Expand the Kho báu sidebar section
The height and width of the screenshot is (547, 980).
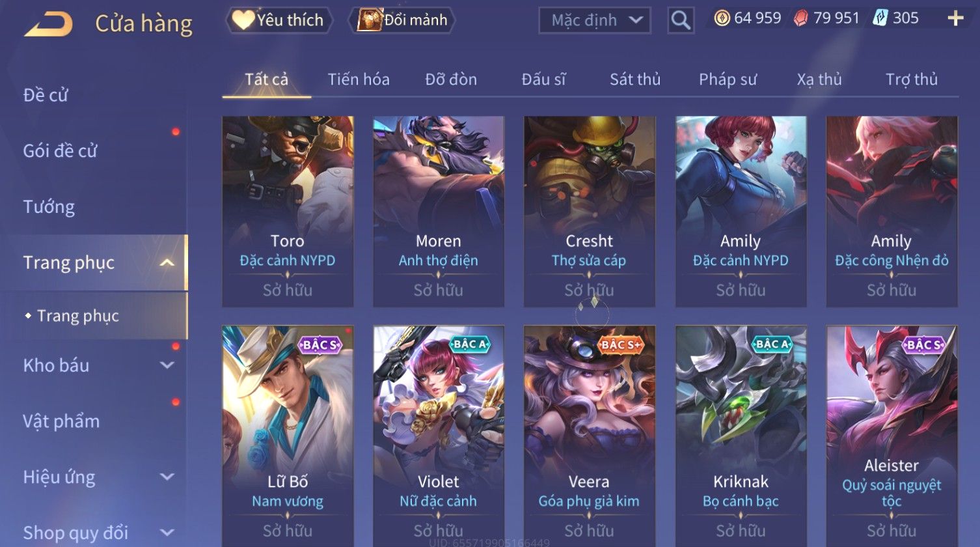pyautogui.click(x=167, y=365)
